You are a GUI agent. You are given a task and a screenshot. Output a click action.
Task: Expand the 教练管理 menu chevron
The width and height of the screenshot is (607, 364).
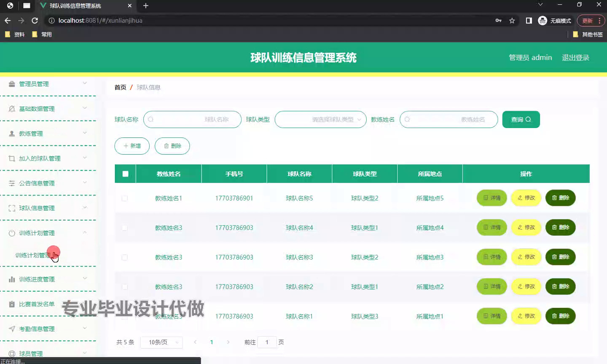pyautogui.click(x=85, y=133)
